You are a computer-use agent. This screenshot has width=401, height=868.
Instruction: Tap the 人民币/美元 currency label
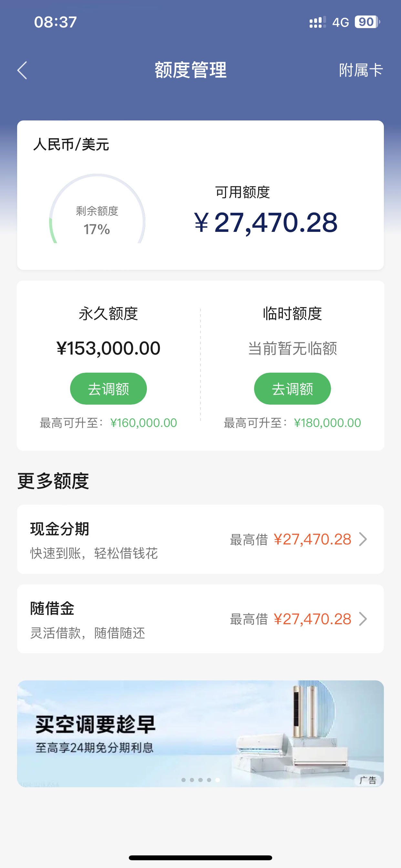click(x=71, y=145)
